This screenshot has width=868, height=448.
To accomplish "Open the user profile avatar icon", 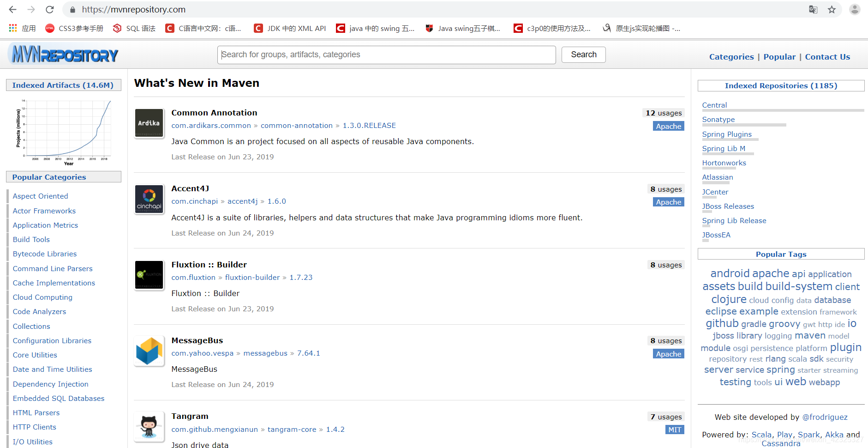I will pos(855,9).
